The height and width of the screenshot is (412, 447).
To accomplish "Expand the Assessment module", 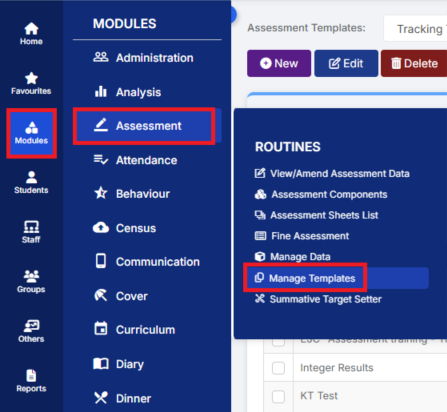I will coord(144,126).
